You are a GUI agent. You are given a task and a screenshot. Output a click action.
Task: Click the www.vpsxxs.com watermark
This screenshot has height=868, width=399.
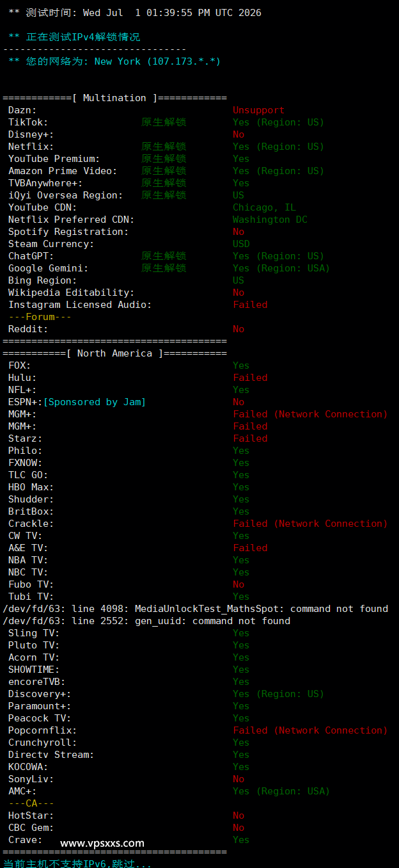tap(102, 843)
